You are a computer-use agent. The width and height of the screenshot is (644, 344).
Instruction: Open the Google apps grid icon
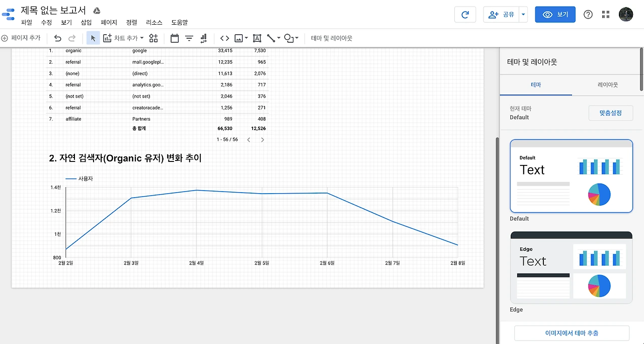[x=606, y=15]
